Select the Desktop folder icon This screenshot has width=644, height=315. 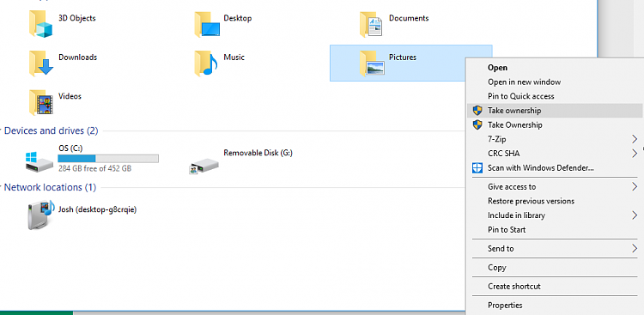point(207,24)
